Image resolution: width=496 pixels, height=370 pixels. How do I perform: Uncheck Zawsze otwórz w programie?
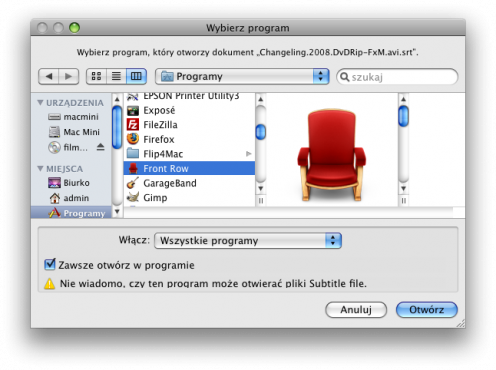pyautogui.click(x=50, y=264)
